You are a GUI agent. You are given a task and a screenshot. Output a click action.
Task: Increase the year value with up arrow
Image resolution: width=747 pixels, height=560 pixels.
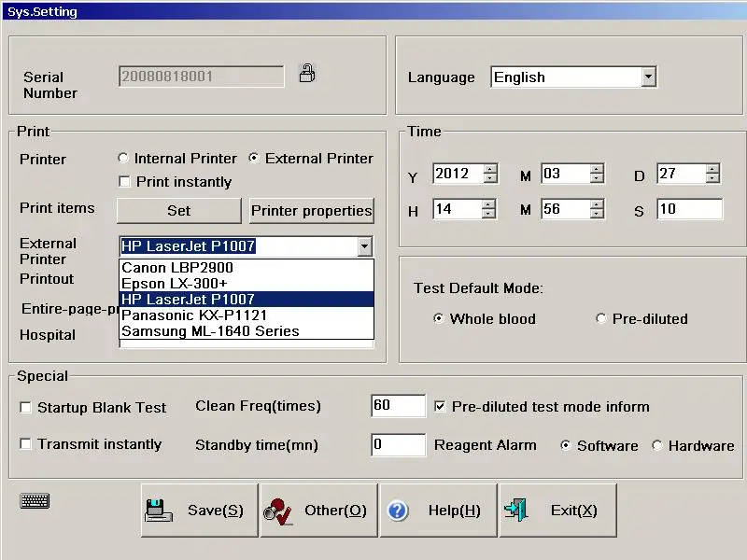489,170
